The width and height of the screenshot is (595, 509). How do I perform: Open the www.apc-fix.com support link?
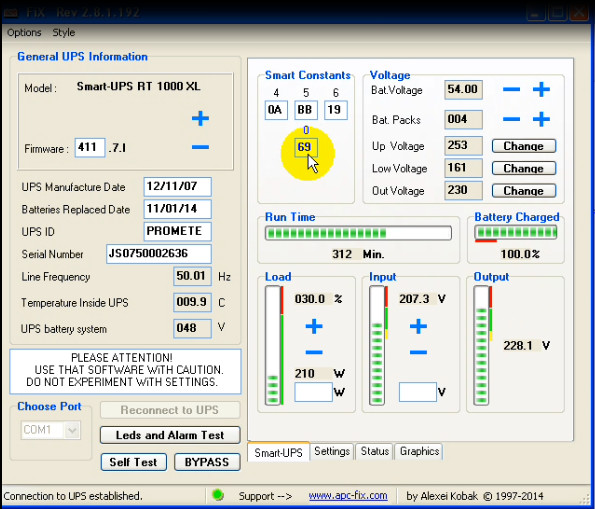[348, 496]
